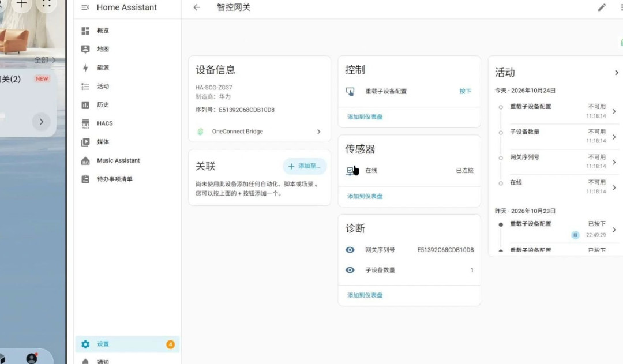623x364 pixels.
Task: Select 地图 menu item
Action: tap(127, 49)
